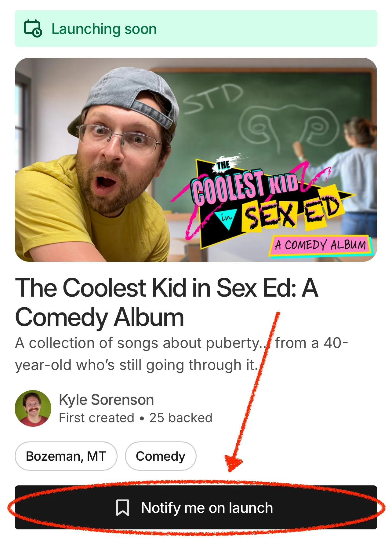Select the Bozeman, MT location tag
Viewport: 392px width, 541px height.
click(66, 456)
